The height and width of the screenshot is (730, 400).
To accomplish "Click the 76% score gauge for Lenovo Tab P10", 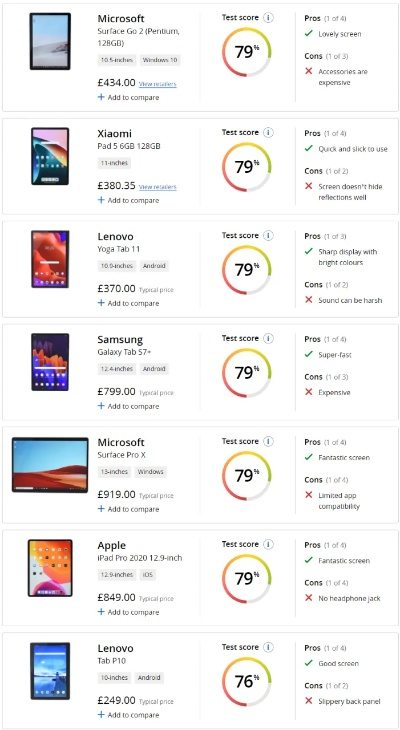I will (x=246, y=681).
